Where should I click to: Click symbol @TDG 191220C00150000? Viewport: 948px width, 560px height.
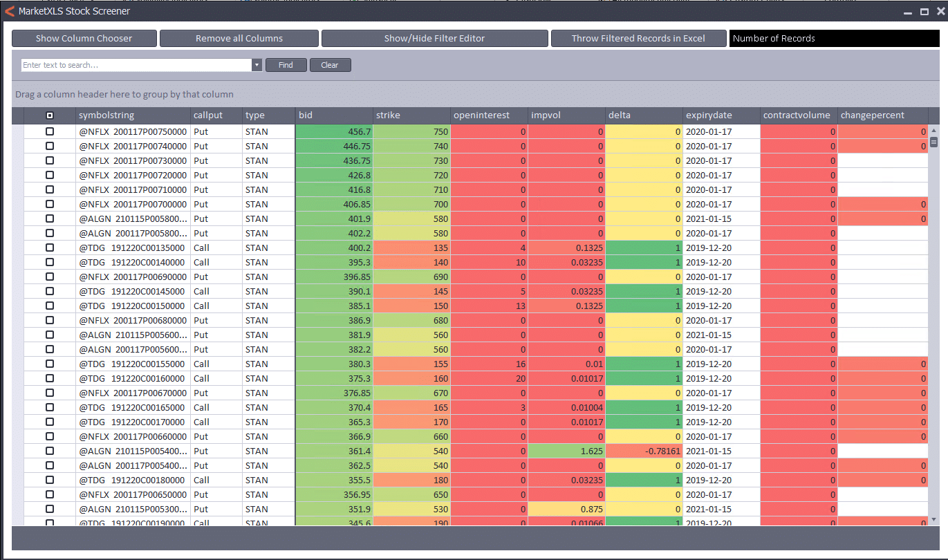132,306
